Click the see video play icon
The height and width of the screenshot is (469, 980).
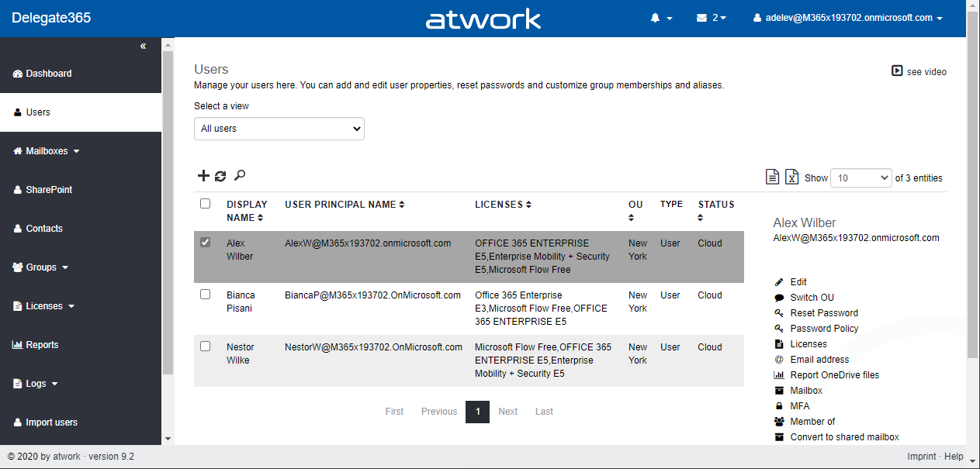coord(897,71)
